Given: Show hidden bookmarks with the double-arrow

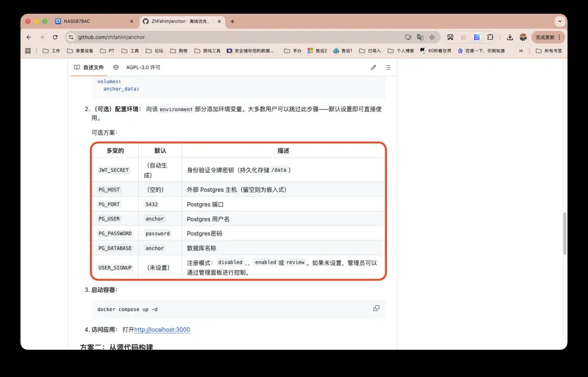Looking at the screenshot, I should (520, 51).
